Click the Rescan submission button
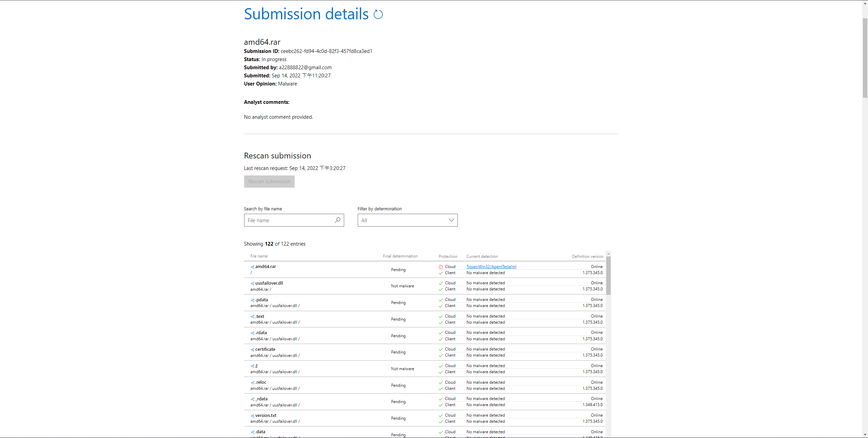 pyautogui.click(x=269, y=182)
